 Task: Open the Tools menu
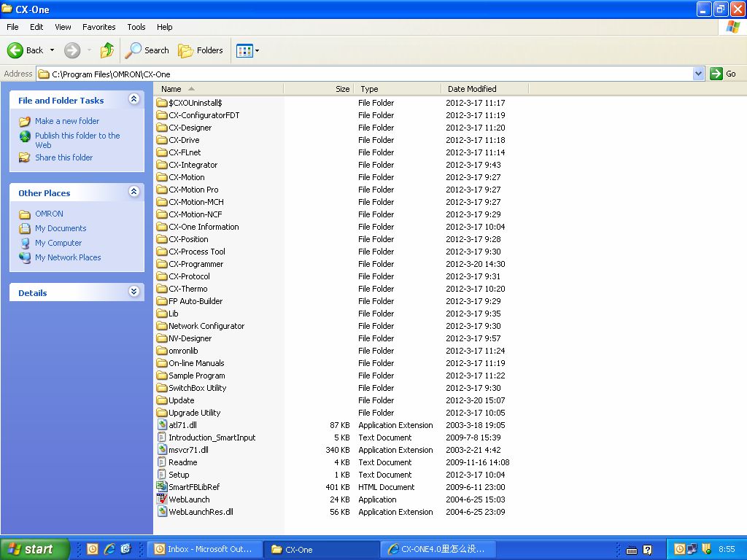pyautogui.click(x=136, y=27)
